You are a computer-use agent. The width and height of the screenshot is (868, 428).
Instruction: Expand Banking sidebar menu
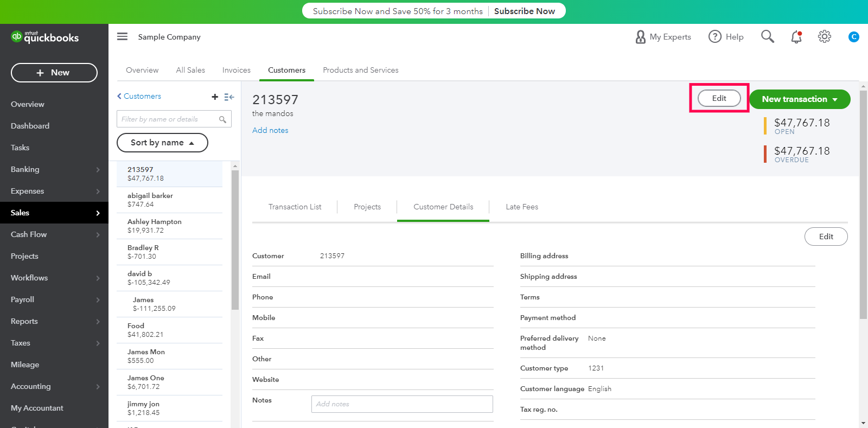pos(54,169)
